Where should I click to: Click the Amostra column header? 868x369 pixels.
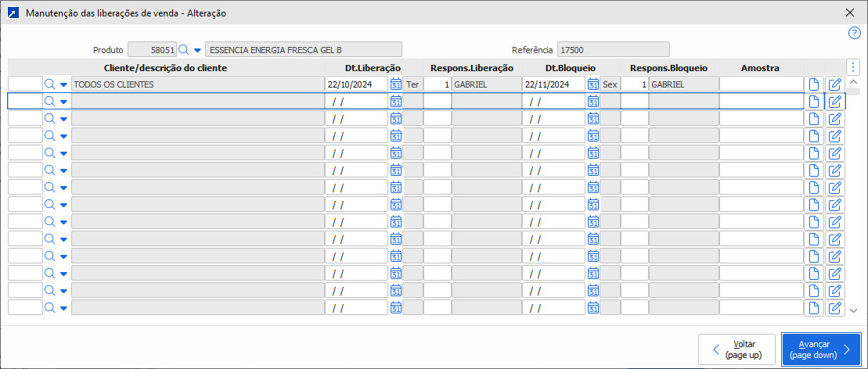click(x=761, y=67)
